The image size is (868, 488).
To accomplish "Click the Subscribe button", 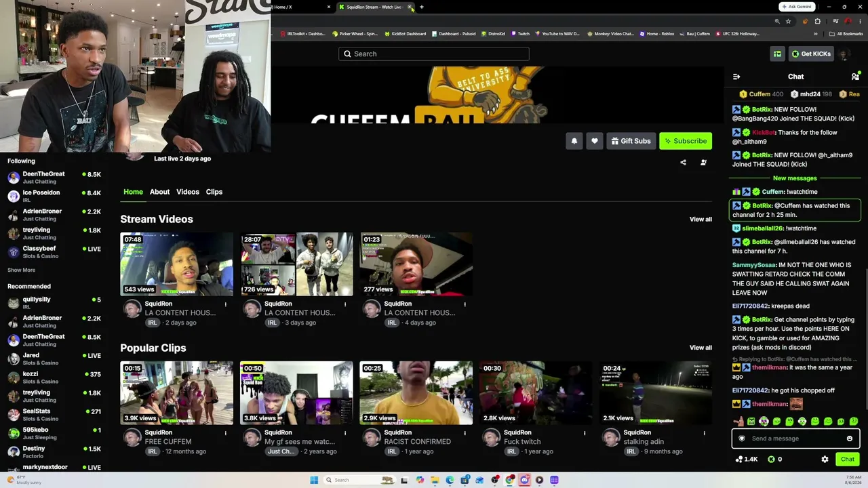I will tap(686, 141).
